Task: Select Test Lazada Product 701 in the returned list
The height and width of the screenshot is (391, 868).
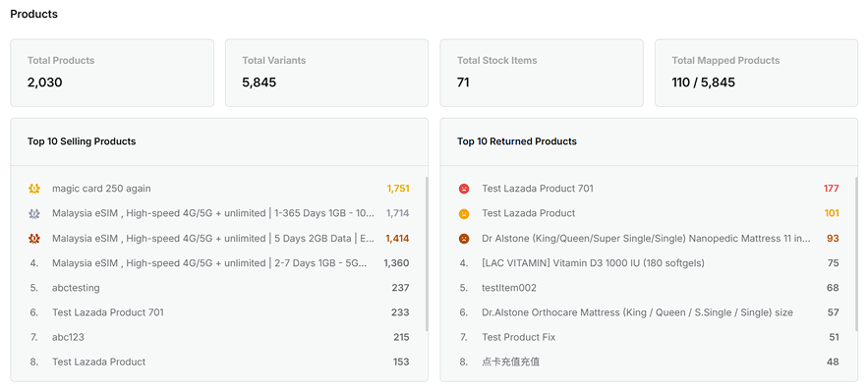Action: (538, 189)
